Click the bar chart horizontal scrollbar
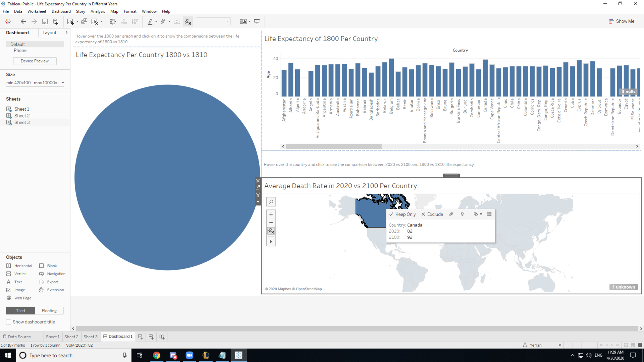Image resolution: width=644 pixels, height=362 pixels. (334, 146)
